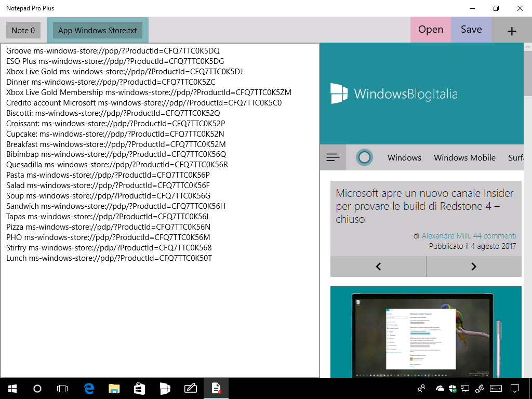This screenshot has height=399, width=532.
Task: Click Notepad Pro Plus taskbar icon
Action: coord(216,389)
